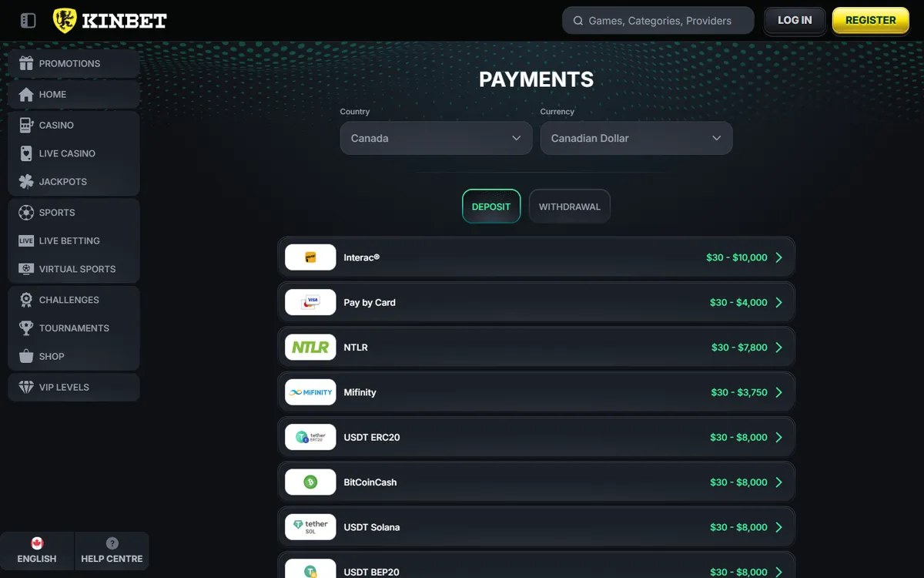This screenshot has width=924, height=578.
Task: Open English language selector label
Action: (37, 559)
